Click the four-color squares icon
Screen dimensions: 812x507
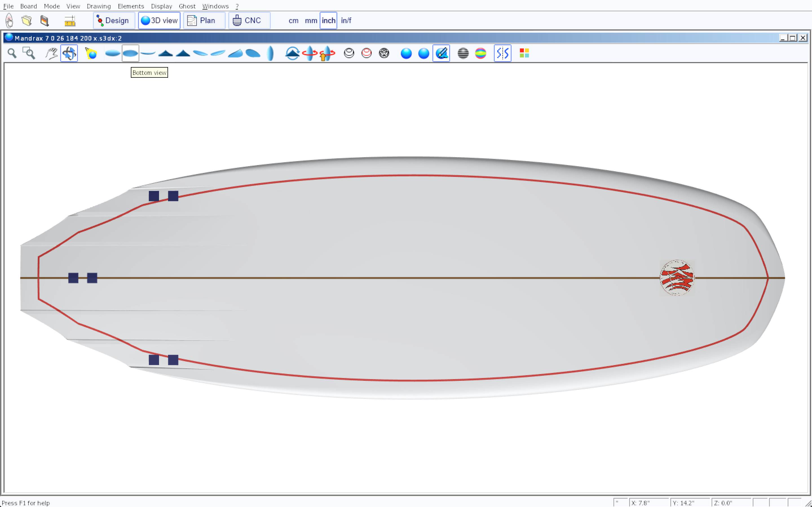pyautogui.click(x=524, y=53)
